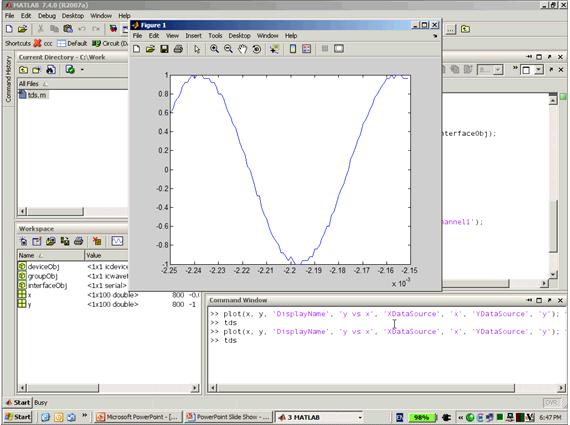Open Figure 1 Tools menu
Image resolution: width=570 pixels, height=425 pixels.
coord(215,36)
